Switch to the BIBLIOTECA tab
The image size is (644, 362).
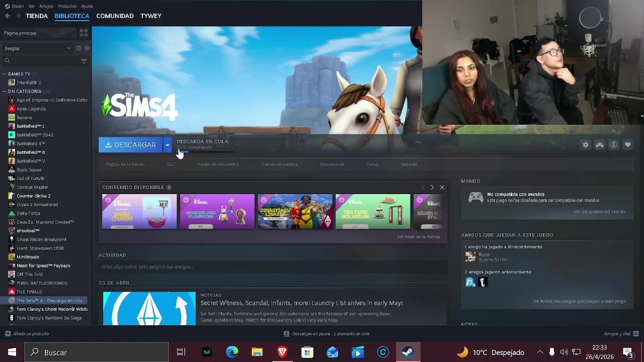pyautogui.click(x=72, y=16)
